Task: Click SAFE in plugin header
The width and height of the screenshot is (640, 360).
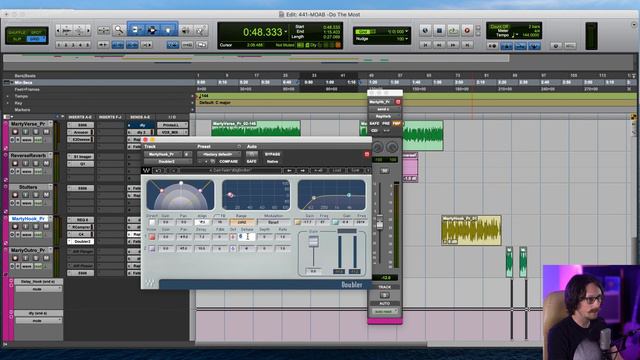Action: (251, 162)
